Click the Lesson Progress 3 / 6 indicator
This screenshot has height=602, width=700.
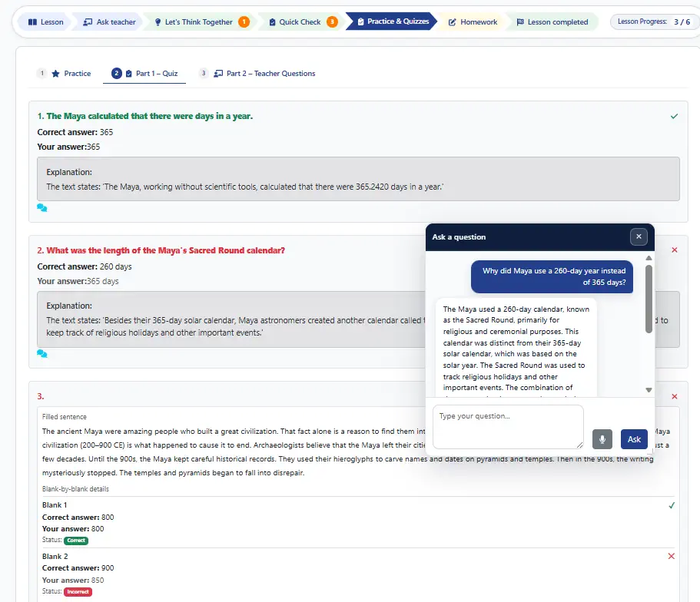click(x=654, y=21)
